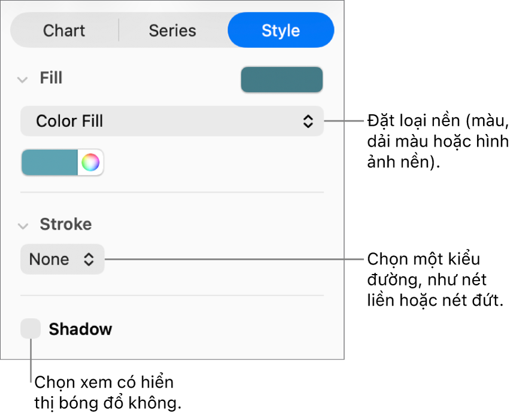Image resolution: width=516 pixels, height=420 pixels.
Task: Switch to the Series tab
Action: (x=172, y=31)
